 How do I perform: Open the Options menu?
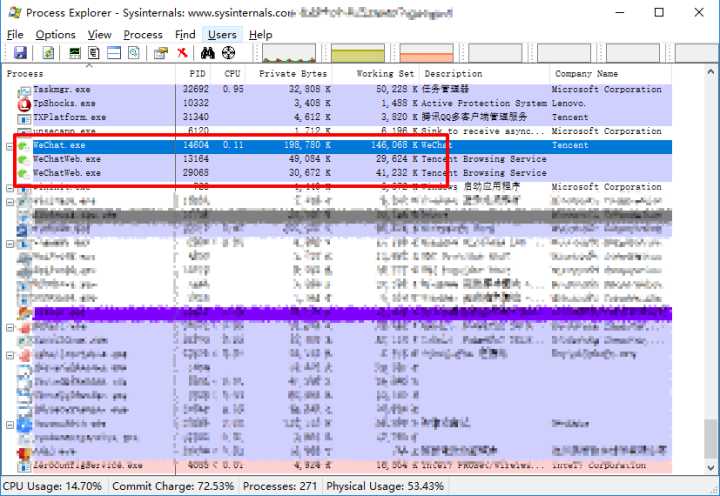coord(56,35)
